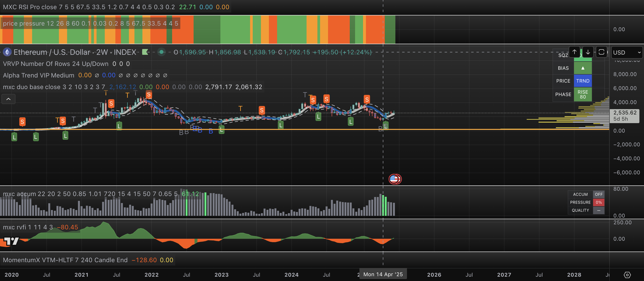Select the Alpha Trend VIP Medium indicator
This screenshot has width=644, height=281.
39,75
